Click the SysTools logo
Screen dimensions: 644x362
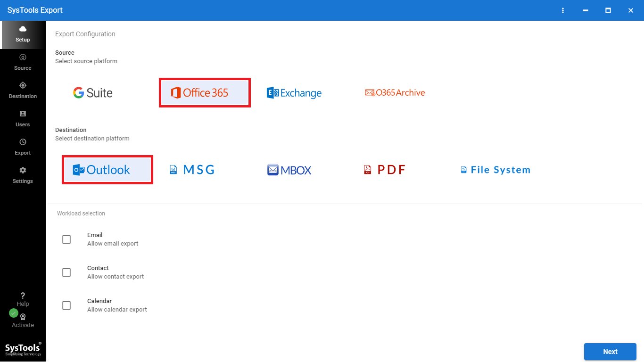tap(23, 349)
